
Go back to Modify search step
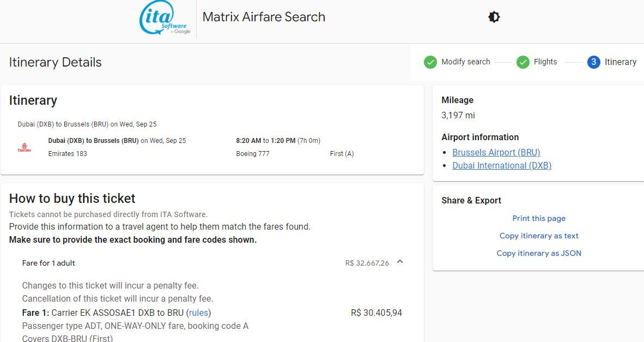[466, 62]
